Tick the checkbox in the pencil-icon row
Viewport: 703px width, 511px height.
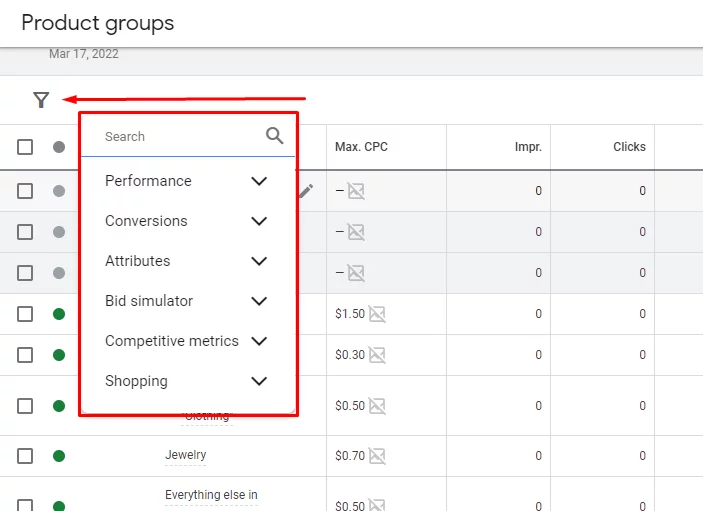(25, 191)
